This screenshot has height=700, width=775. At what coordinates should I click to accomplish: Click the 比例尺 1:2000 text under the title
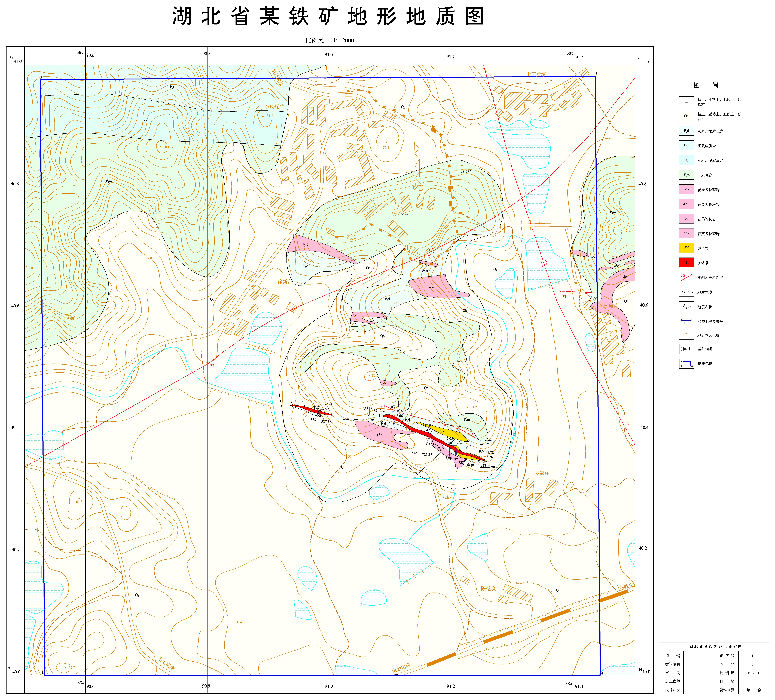point(329,40)
